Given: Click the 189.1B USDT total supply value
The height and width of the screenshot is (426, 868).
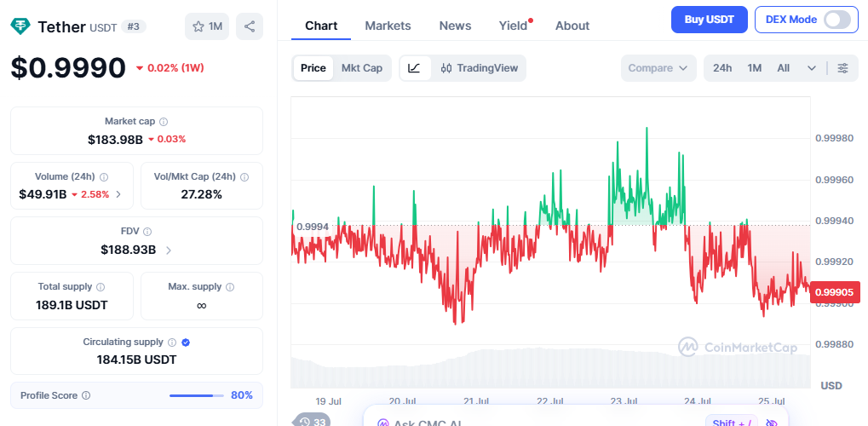Looking at the screenshot, I should (x=72, y=305).
